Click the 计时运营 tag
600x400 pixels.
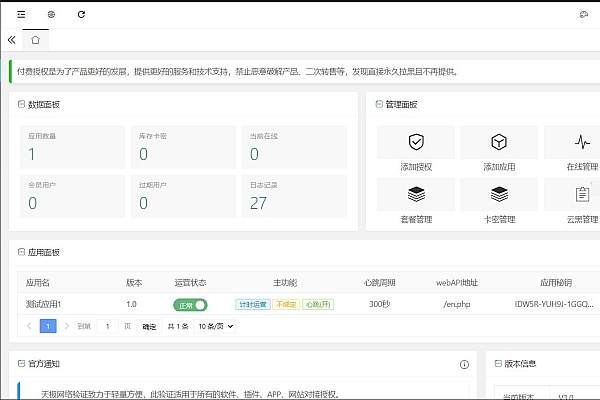(252, 304)
